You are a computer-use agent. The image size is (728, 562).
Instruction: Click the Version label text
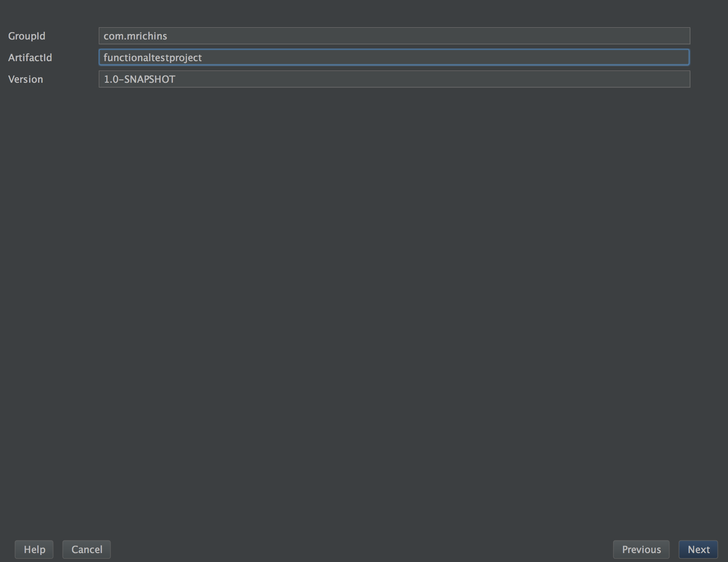click(x=25, y=79)
